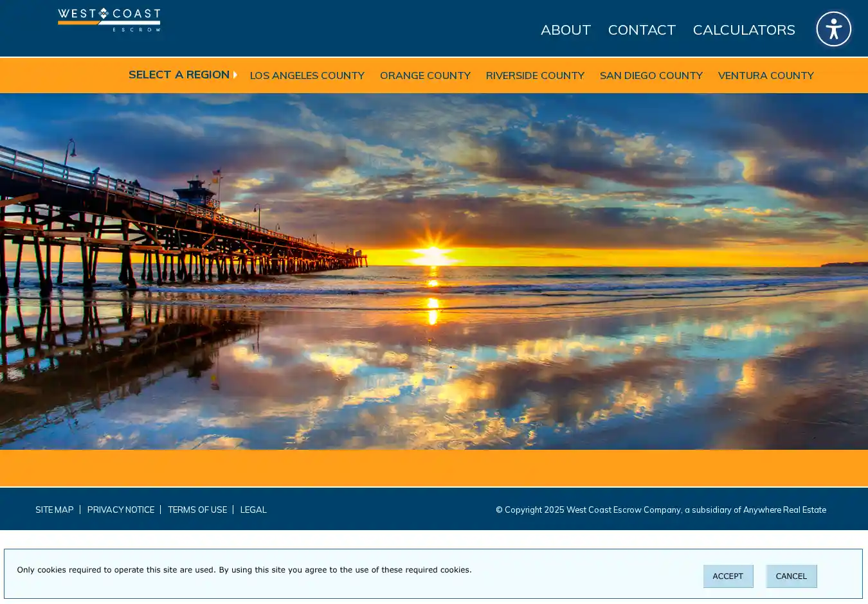Screen dimensions: 868x604
Task: Switch to San Diego County region
Action: tap(651, 75)
